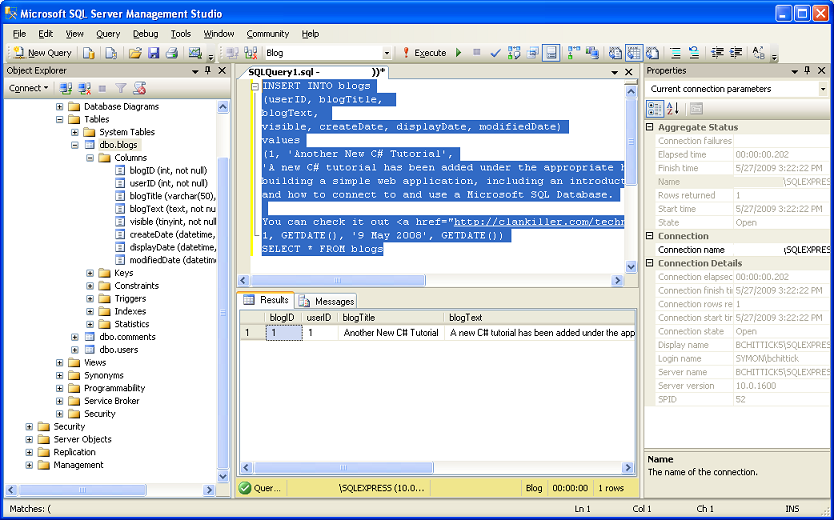Switch to the Messages tab

(326, 301)
